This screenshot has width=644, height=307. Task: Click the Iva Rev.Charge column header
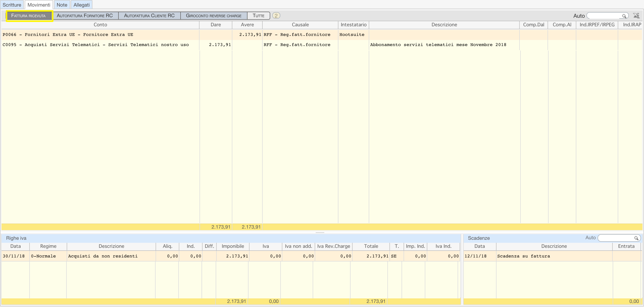tap(334, 246)
